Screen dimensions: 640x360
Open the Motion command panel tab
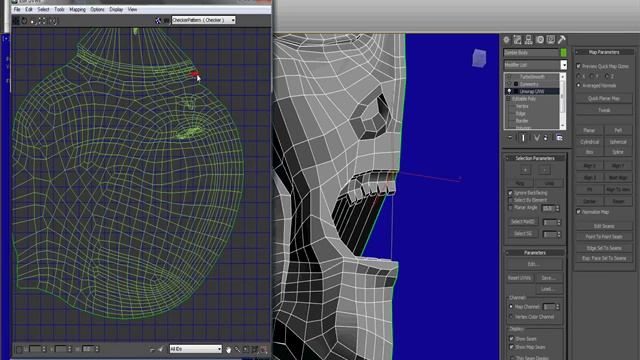[540, 40]
